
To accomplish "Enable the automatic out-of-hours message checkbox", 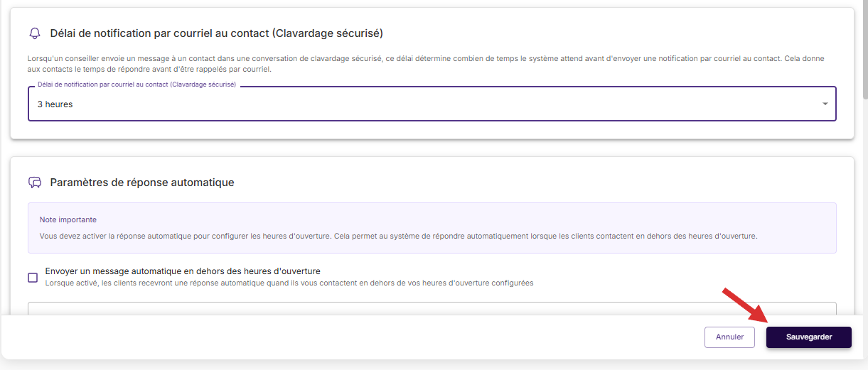I will coord(33,278).
